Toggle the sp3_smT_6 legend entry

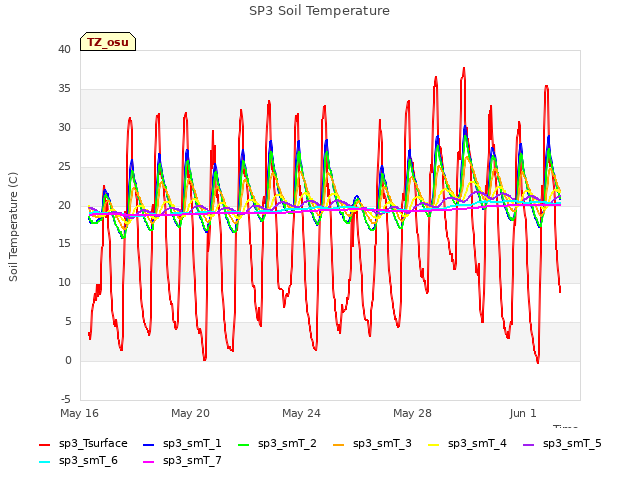click(x=78, y=461)
